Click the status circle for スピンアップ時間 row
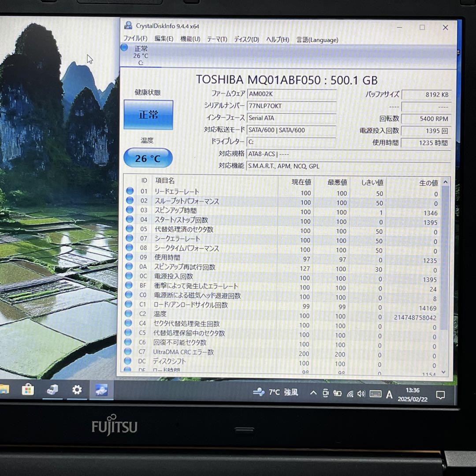The image size is (476, 476). [x=130, y=210]
